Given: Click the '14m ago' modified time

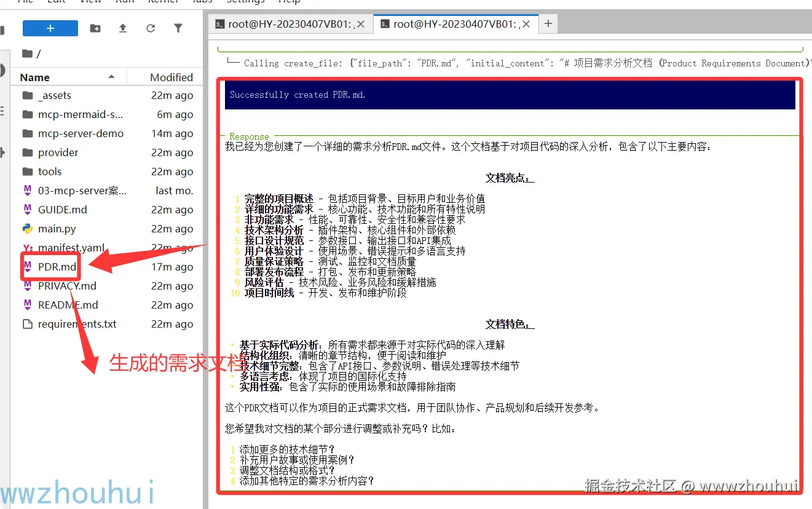Looking at the screenshot, I should pyautogui.click(x=172, y=133).
